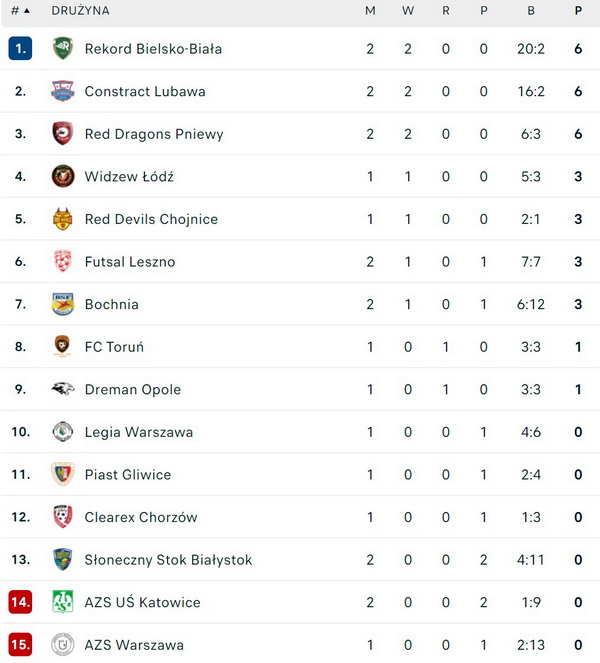This screenshot has width=600, height=663.
Task: Sort table by rank number column
Action: pos(20,11)
